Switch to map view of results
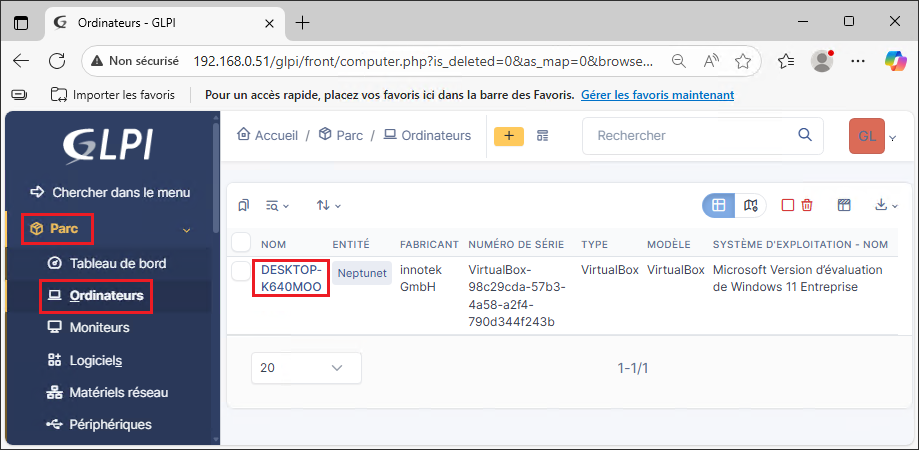 [751, 205]
